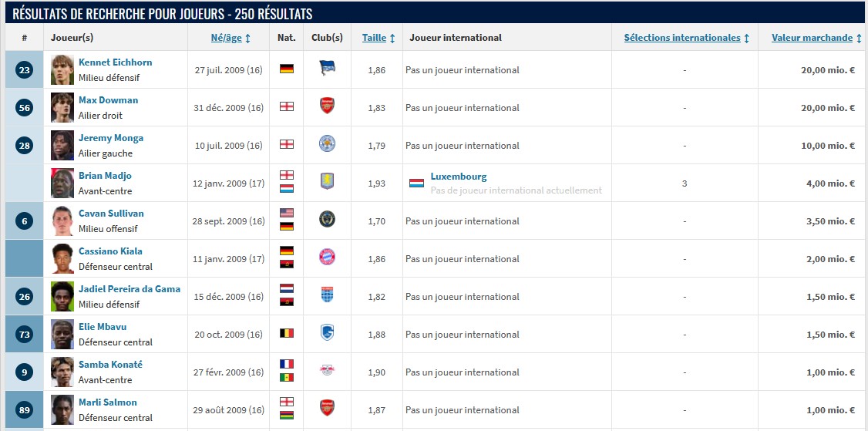Open the club crest for Jadiel Pereira da Gama
868x431 pixels.
327,296
